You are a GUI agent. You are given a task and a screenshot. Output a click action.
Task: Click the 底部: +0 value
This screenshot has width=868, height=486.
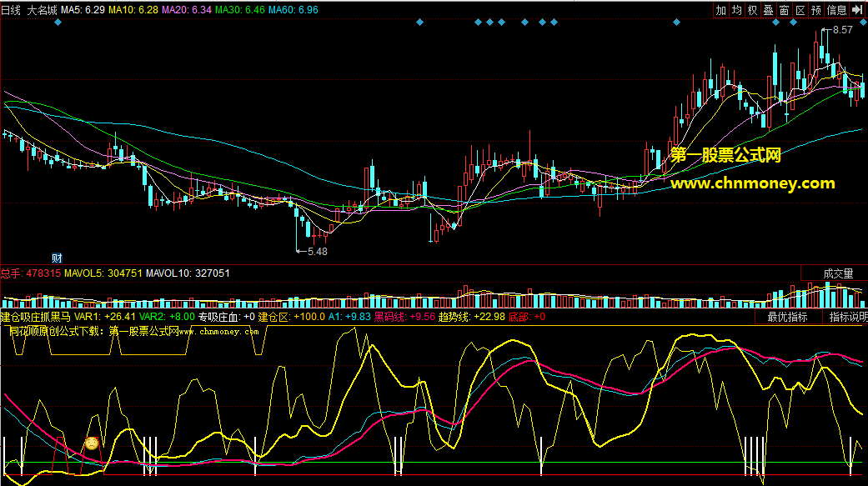tap(526, 317)
